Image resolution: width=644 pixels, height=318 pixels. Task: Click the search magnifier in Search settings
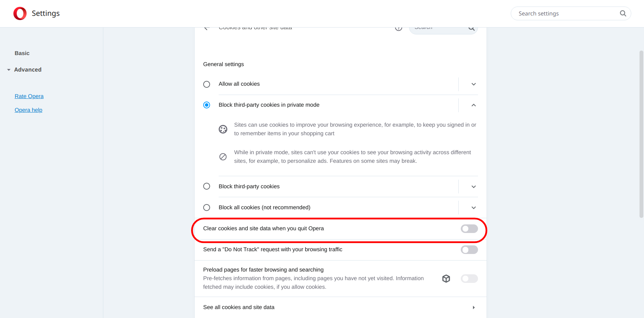623,13
